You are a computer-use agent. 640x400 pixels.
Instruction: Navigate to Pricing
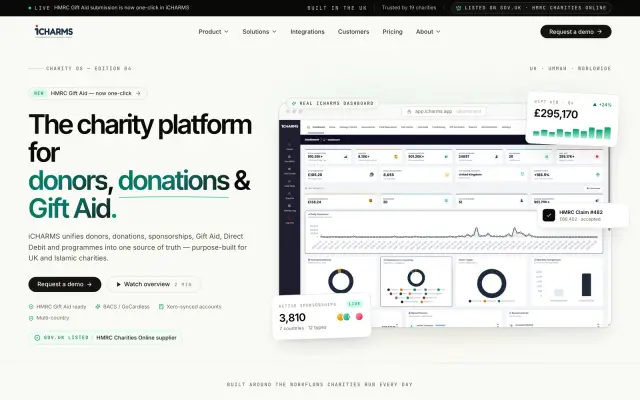[392, 31]
